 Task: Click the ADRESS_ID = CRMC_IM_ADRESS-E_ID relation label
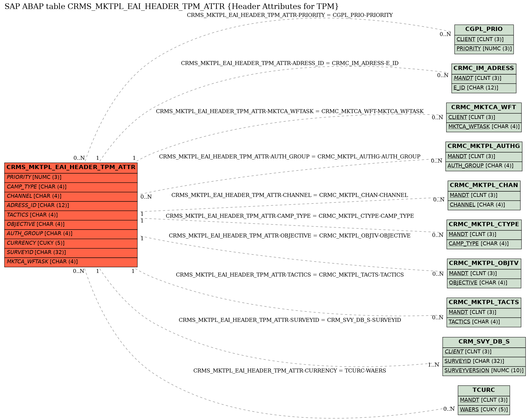tap(290, 63)
